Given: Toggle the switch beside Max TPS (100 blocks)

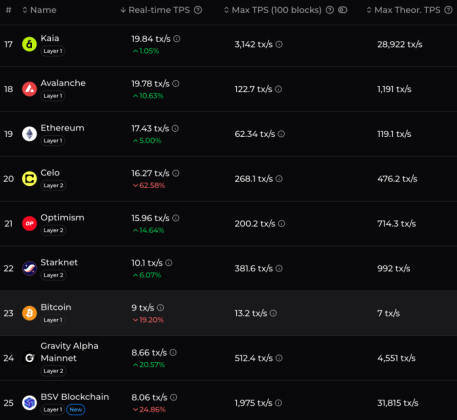Looking at the screenshot, I should tap(343, 10).
